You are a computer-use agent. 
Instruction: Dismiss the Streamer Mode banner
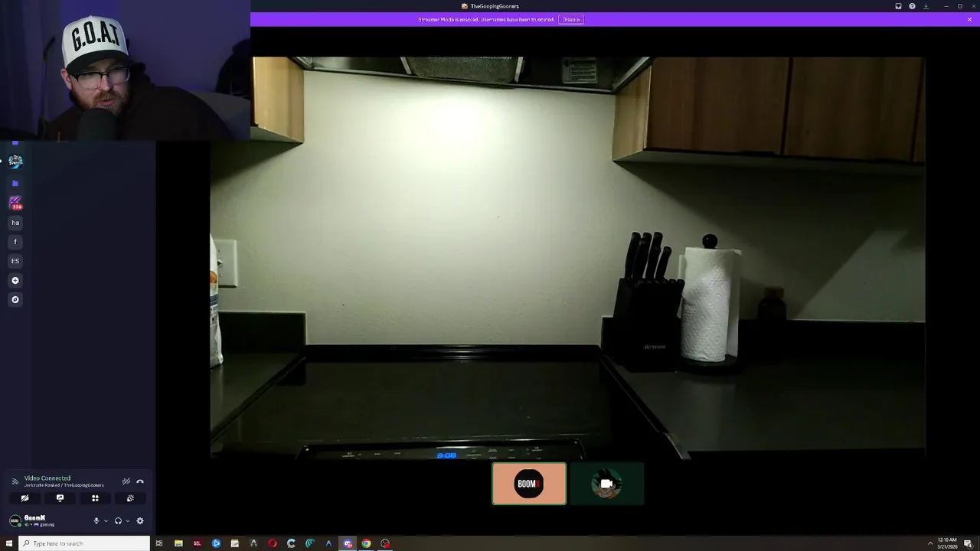point(969,19)
